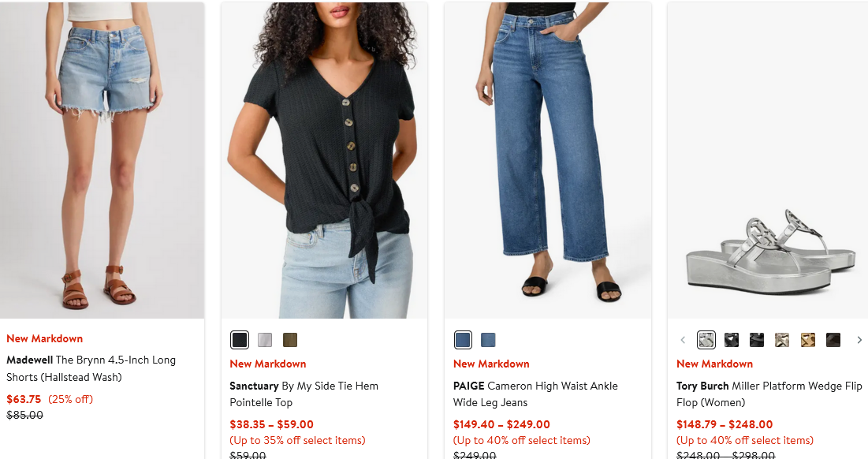The width and height of the screenshot is (868, 459).
Task: Pick the olive brown Sanctuary top swatch
Action: pyautogui.click(x=290, y=340)
